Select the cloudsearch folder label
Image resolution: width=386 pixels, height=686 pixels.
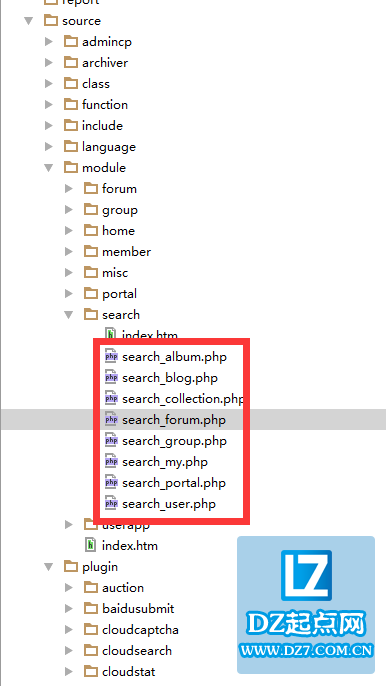[137, 651]
